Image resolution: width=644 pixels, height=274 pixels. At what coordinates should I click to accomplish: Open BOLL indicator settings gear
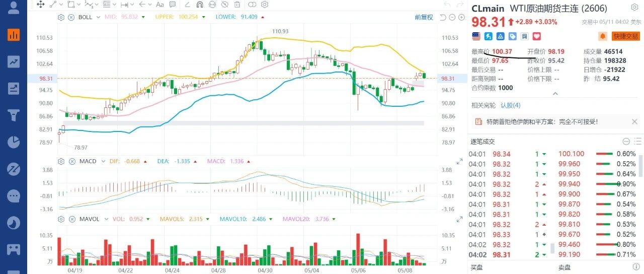[61, 17]
